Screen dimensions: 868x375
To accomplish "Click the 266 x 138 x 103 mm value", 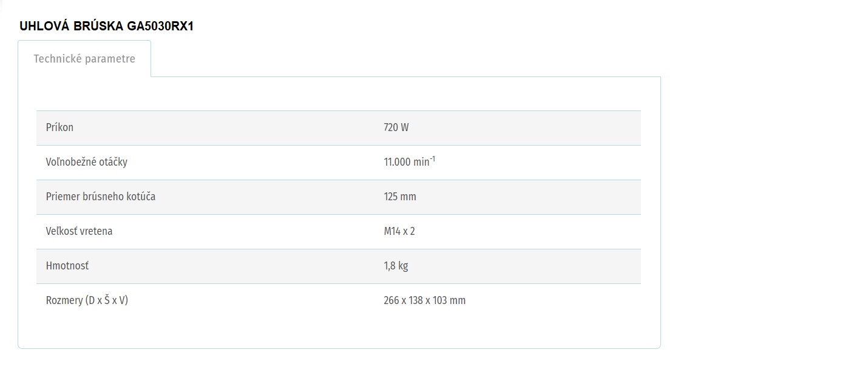I will coord(425,300).
